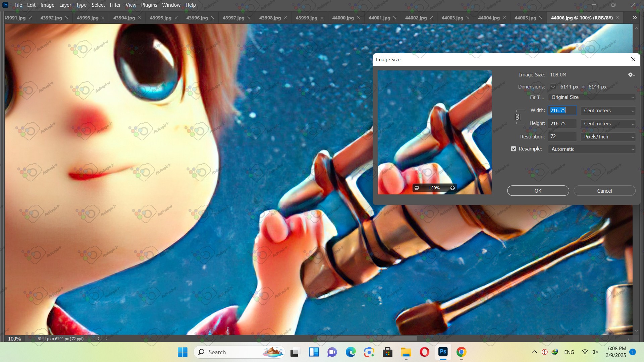Open the notification badge in tray

pyautogui.click(x=633, y=352)
